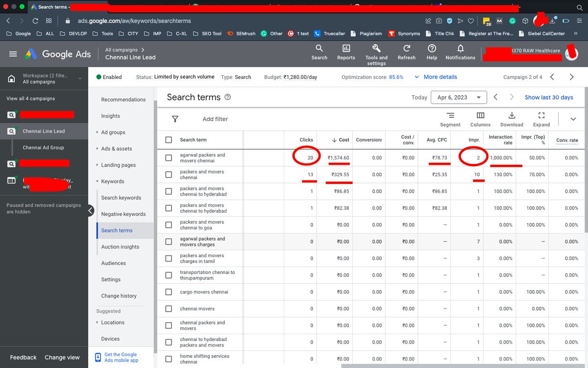Click Show last 30 days link
Image resolution: width=588 pixels, height=368 pixels.
pyautogui.click(x=549, y=97)
